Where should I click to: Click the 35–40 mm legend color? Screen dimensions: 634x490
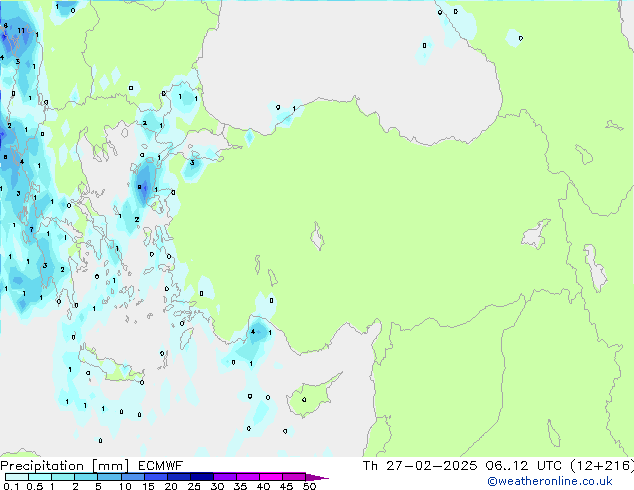[247, 477]
